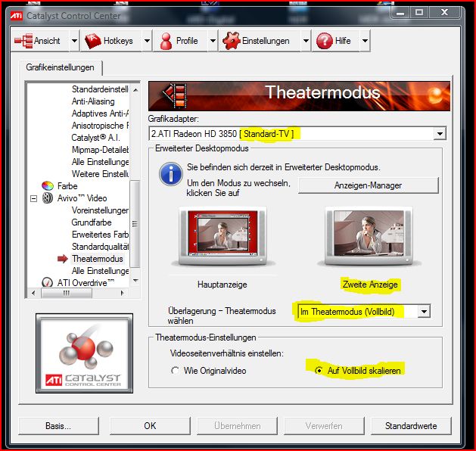Click the Überlagerung Theatermodus dropdown arrow
Viewport: 476px width, 451px height.
coord(424,312)
